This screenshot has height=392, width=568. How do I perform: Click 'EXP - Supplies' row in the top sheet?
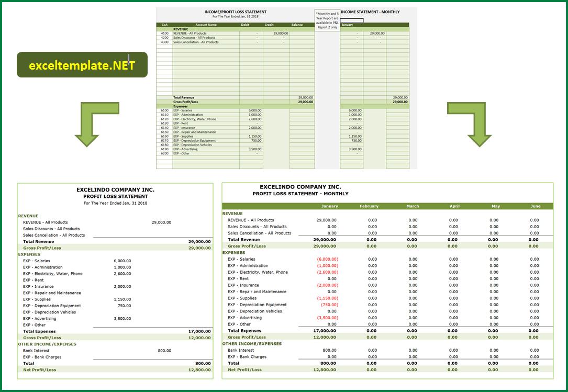[183, 136]
